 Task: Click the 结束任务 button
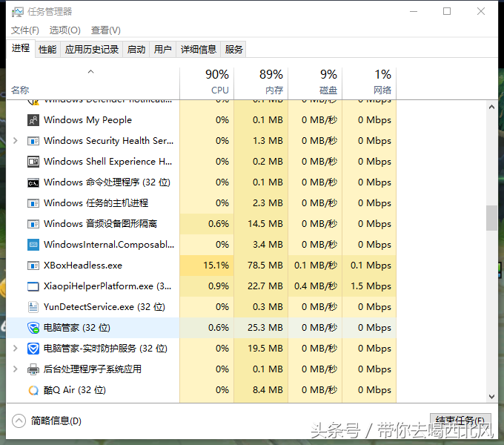pyautogui.click(x=460, y=421)
